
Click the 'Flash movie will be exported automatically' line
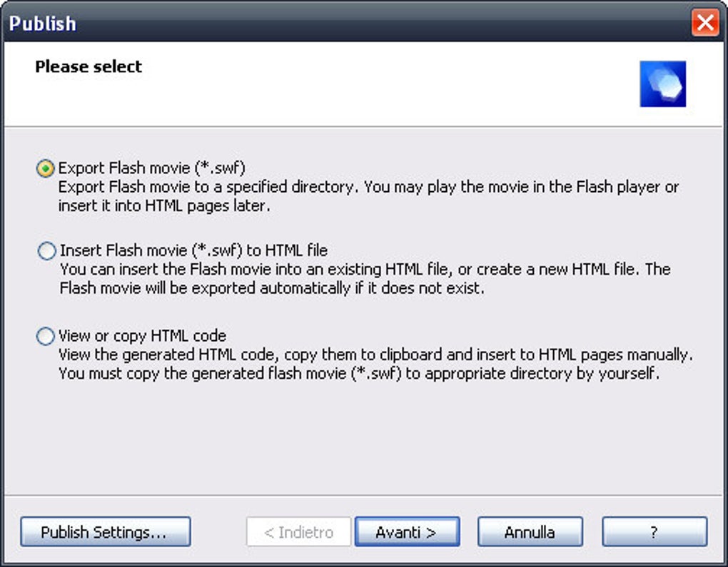pyautogui.click(x=271, y=289)
